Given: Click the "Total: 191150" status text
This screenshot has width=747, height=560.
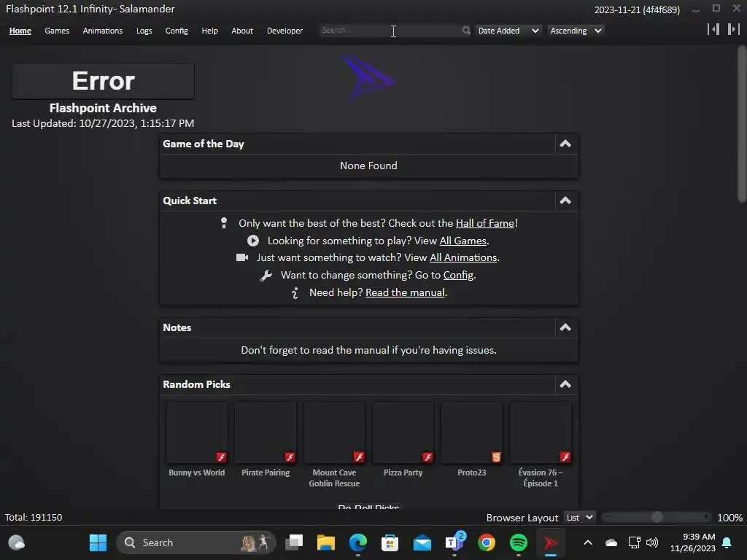Looking at the screenshot, I should 34,518.
